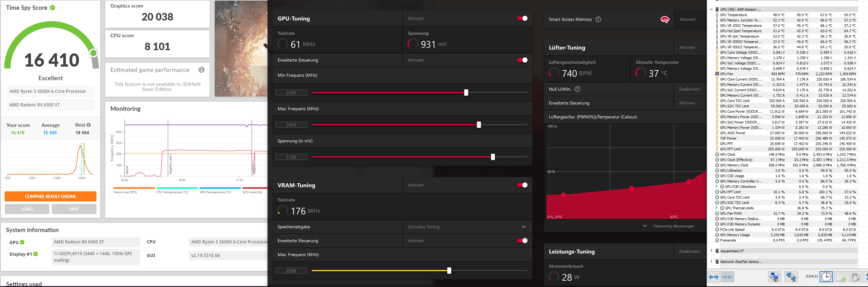This screenshot has height=287, width=868.
Task: Click GPU Max. Frequenz slider handle
Action: click(x=479, y=125)
